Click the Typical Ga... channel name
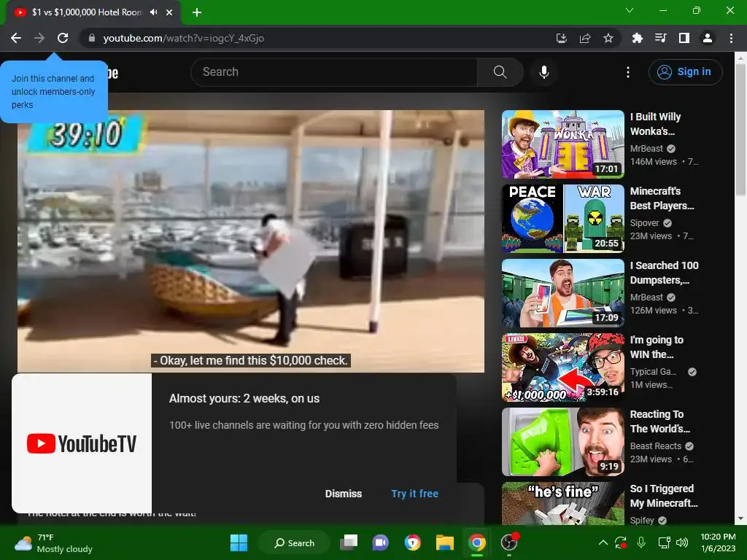 click(x=653, y=371)
